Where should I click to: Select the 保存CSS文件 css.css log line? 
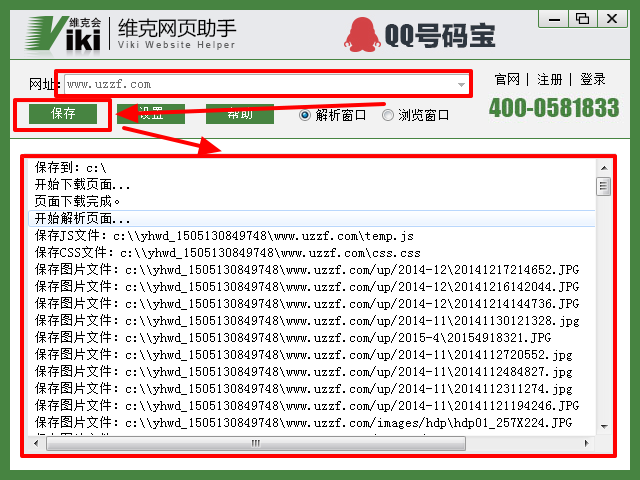312,253
